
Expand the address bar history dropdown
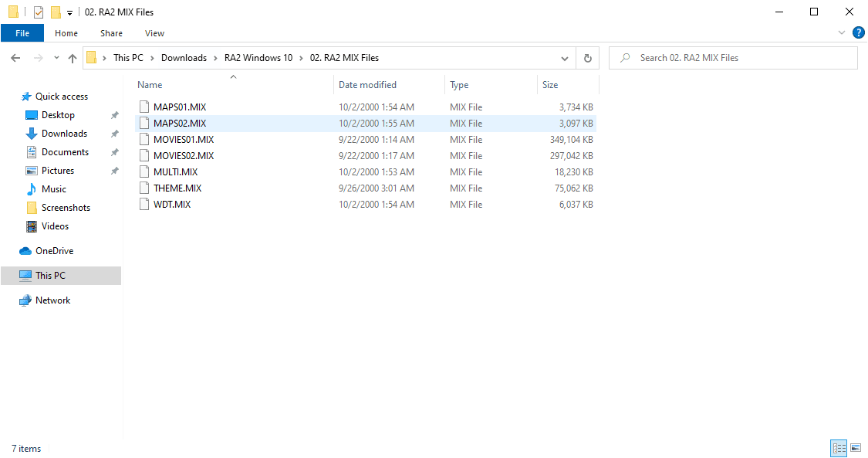(x=565, y=58)
